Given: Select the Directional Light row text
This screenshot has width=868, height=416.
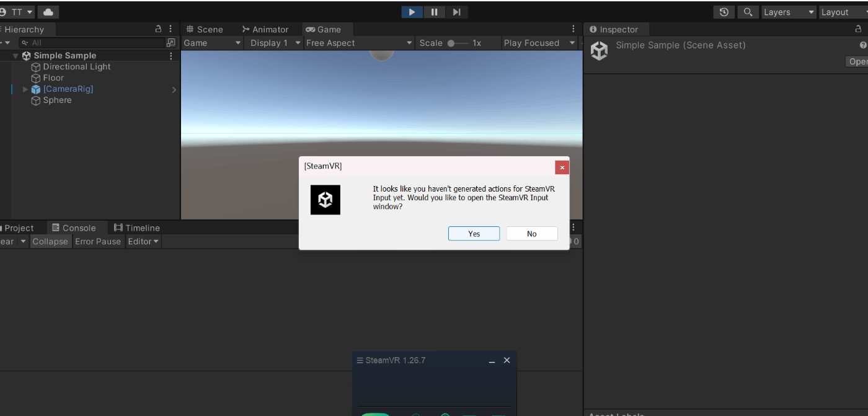Looking at the screenshot, I should [x=77, y=67].
